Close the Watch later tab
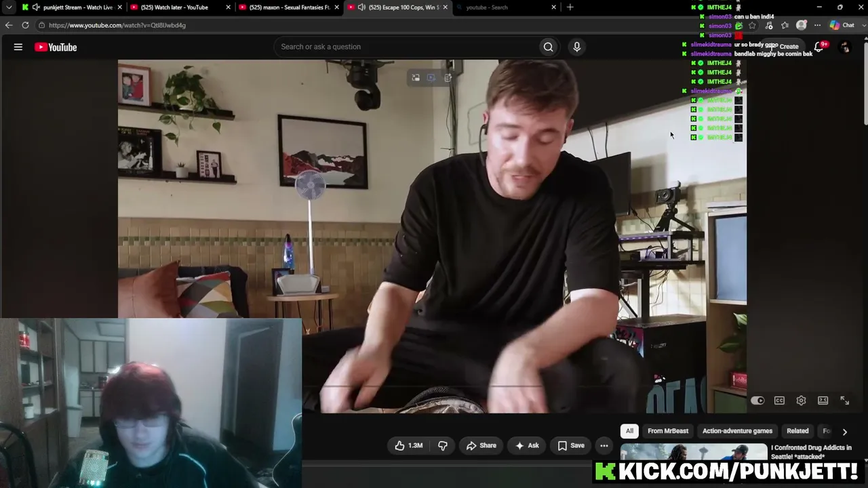The height and width of the screenshot is (488, 868). 229,7
